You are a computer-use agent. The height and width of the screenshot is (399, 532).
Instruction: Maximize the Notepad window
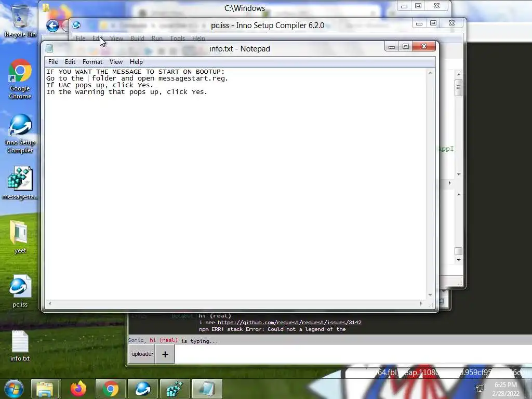[405, 46]
